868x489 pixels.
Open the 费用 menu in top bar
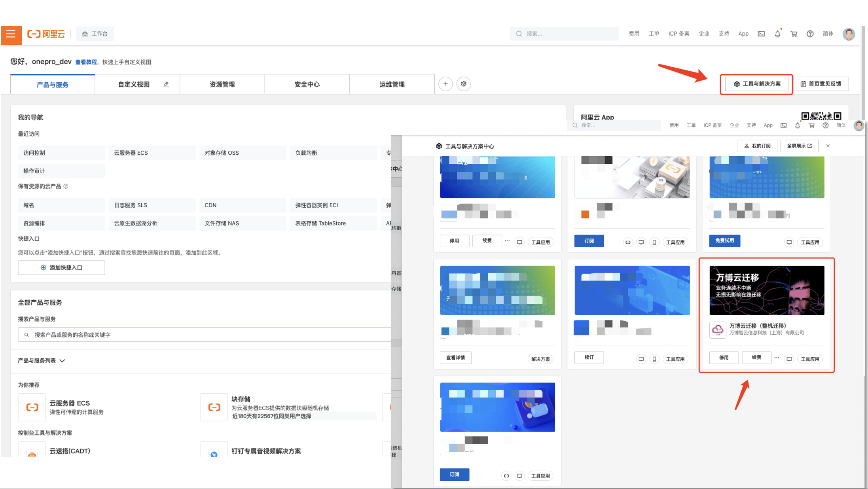(x=634, y=34)
